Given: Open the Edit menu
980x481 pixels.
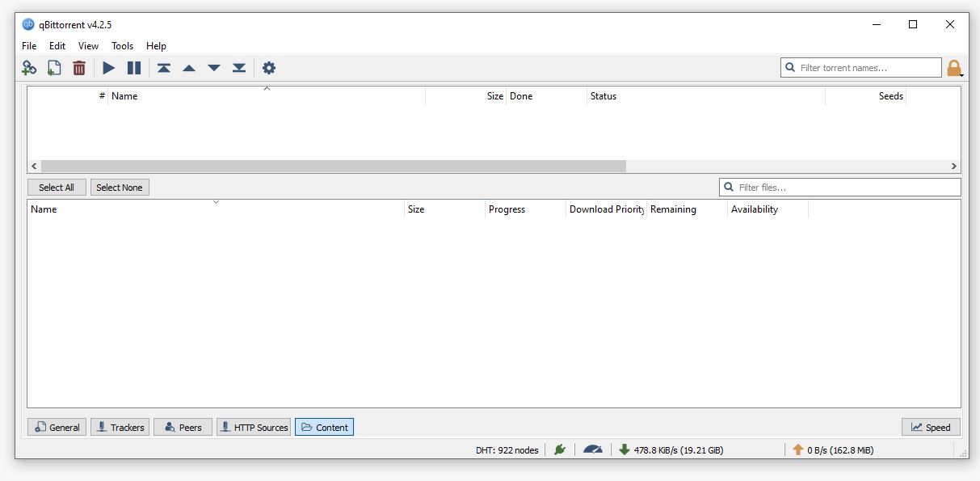Looking at the screenshot, I should pyautogui.click(x=57, y=46).
